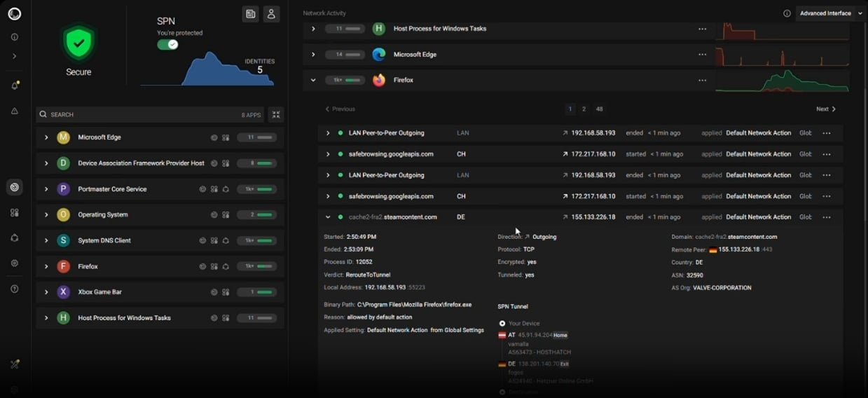Open the three-dot menu for Firefox in Network Activity
Viewport: 868px width, 398px height.
pos(702,80)
